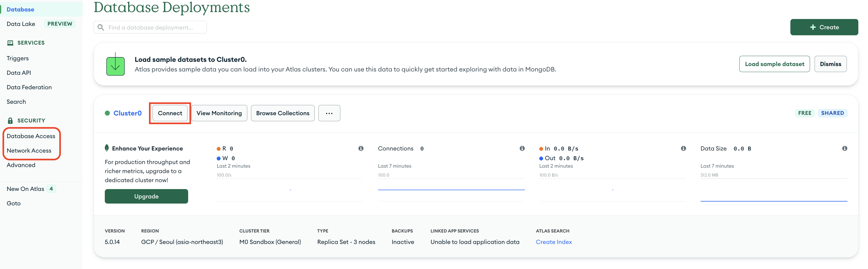Open Data Lake in the sidebar
The height and width of the screenshot is (269, 868).
coord(21,24)
